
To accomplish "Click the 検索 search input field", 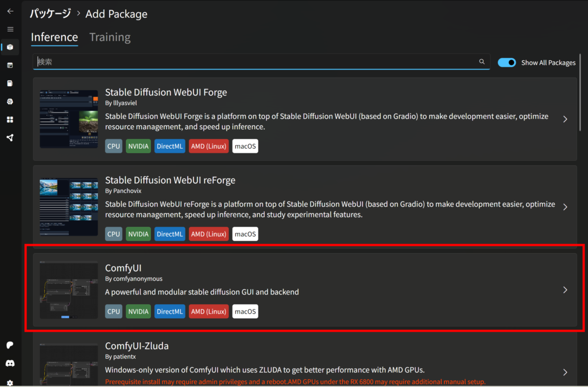I will pos(253,62).
